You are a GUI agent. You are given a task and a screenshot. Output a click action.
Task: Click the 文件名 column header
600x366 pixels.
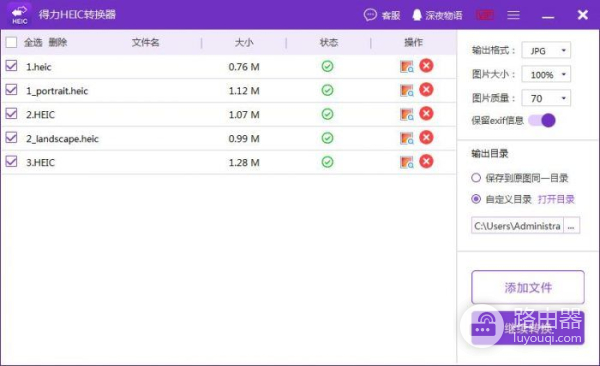pyautogui.click(x=145, y=42)
